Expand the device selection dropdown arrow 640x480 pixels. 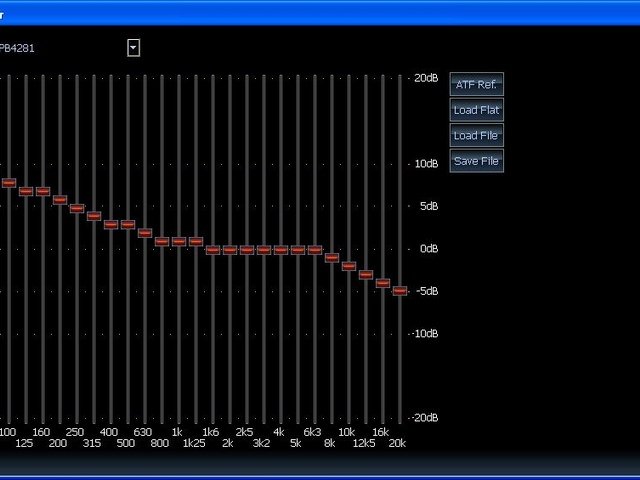coord(133,47)
